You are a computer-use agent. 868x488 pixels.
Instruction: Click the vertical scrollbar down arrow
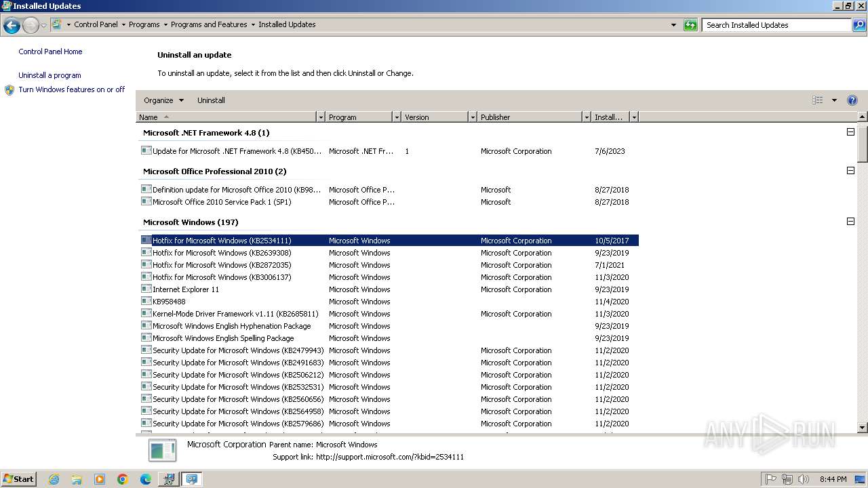click(x=863, y=428)
